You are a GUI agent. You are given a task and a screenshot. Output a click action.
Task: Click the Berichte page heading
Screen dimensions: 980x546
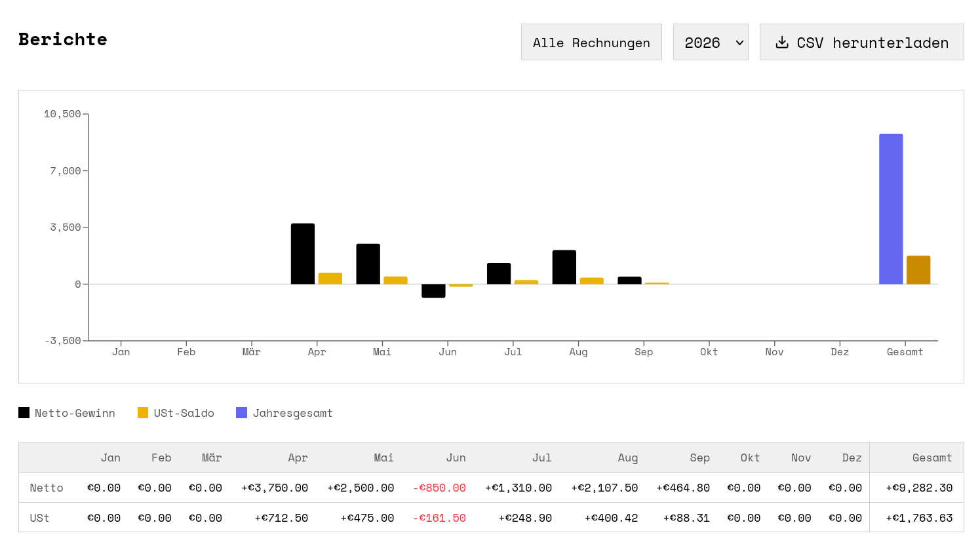coord(63,39)
